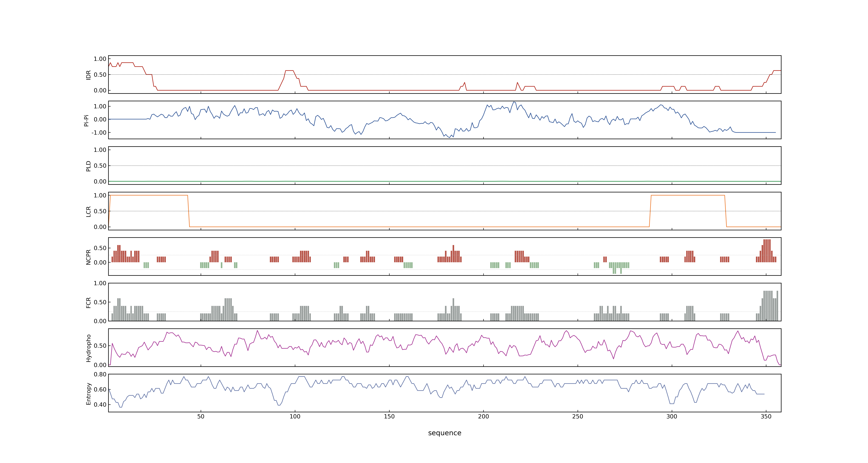Click the 0.50 tick on Hydropho panel
This screenshot has height=463, width=868.
(100, 346)
